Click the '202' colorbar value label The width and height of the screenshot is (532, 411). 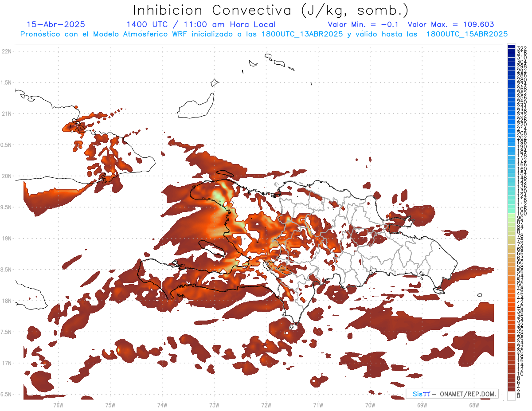coord(522,137)
